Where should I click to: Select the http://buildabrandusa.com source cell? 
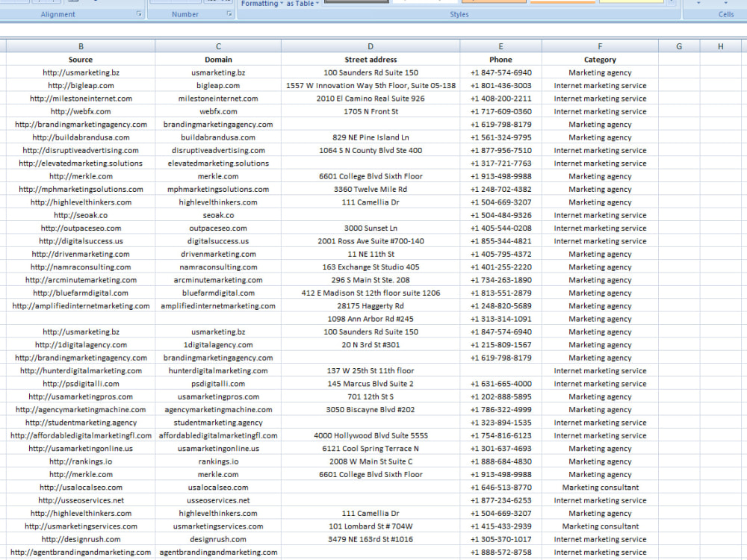(81, 137)
